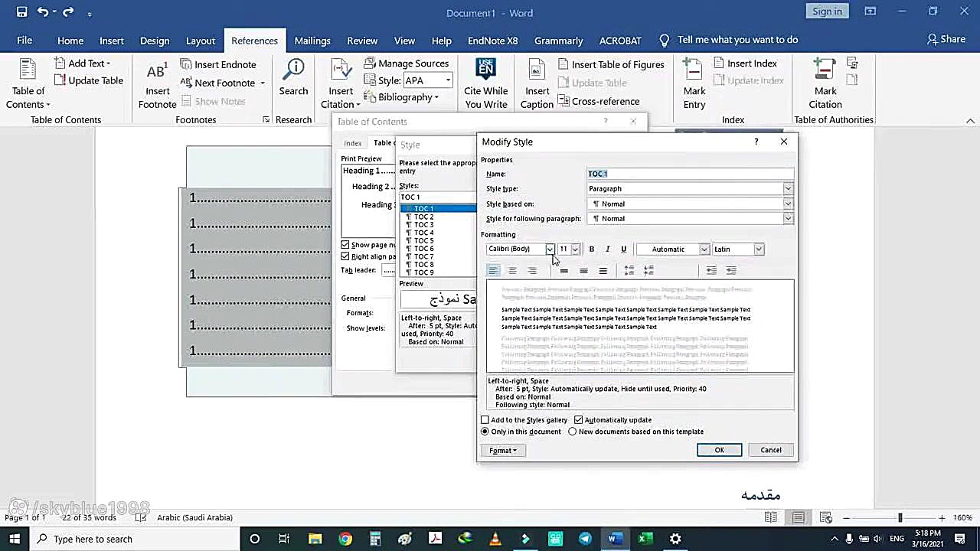Screen dimensions: 980x551
Task: Set single line spacing icon
Action: point(563,270)
